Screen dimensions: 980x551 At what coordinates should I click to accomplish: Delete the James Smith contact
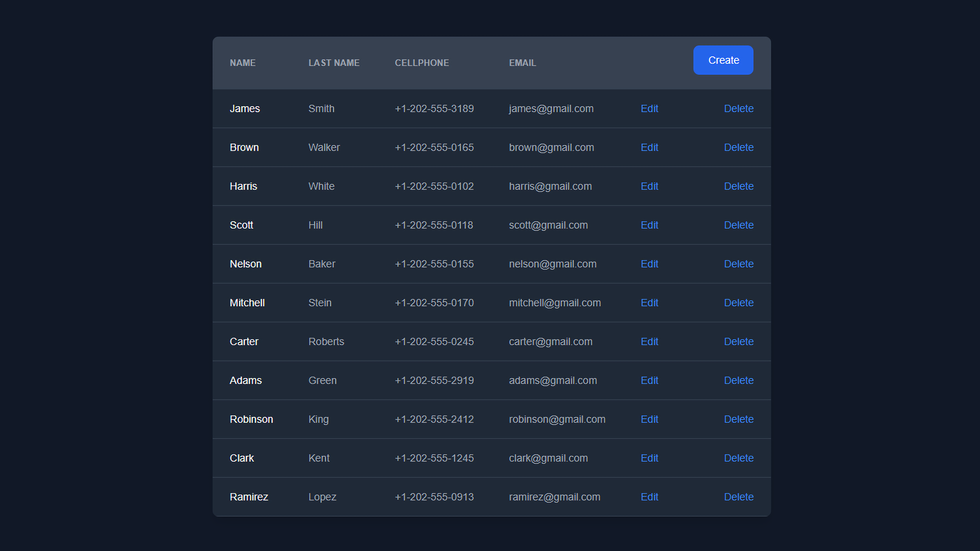pyautogui.click(x=738, y=109)
